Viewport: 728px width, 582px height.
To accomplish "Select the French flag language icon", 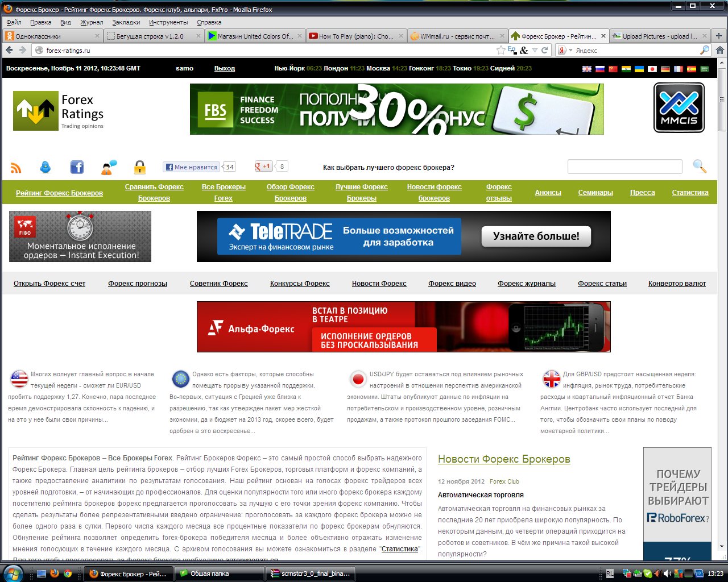I will pos(679,69).
